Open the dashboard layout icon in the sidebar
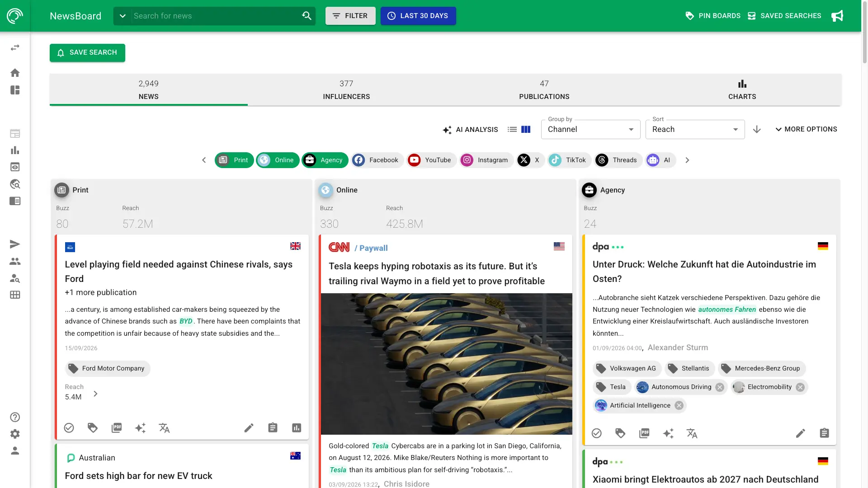 pos(15,90)
